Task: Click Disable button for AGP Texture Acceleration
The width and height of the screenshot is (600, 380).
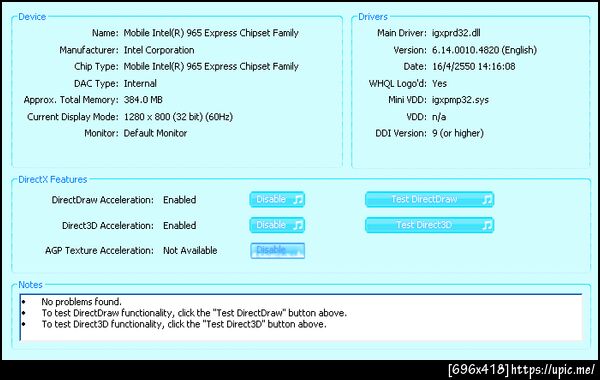Action: (x=277, y=251)
